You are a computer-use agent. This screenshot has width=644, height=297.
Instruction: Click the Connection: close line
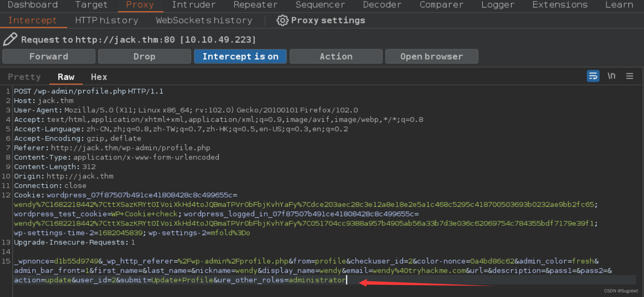[x=50, y=186]
